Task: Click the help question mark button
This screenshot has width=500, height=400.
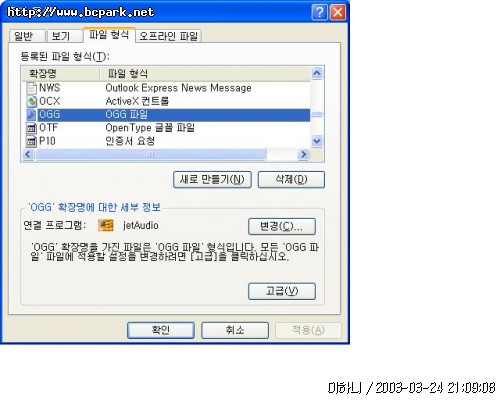Action: click(x=319, y=12)
